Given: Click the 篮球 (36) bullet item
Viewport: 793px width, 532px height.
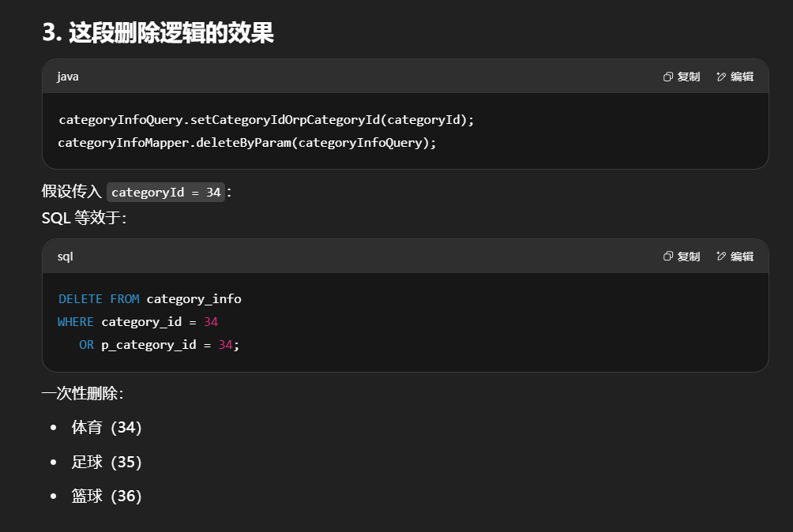Looking at the screenshot, I should click(107, 496).
